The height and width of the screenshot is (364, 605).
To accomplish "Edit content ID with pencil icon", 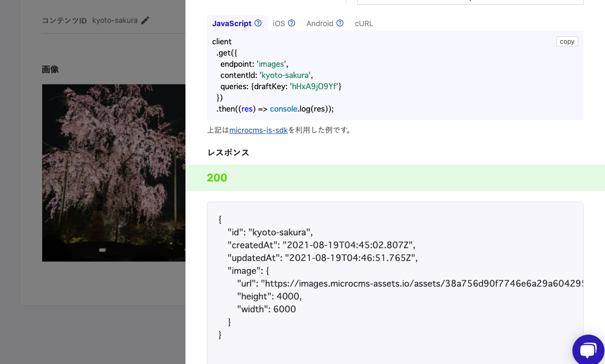I will click(x=145, y=20).
